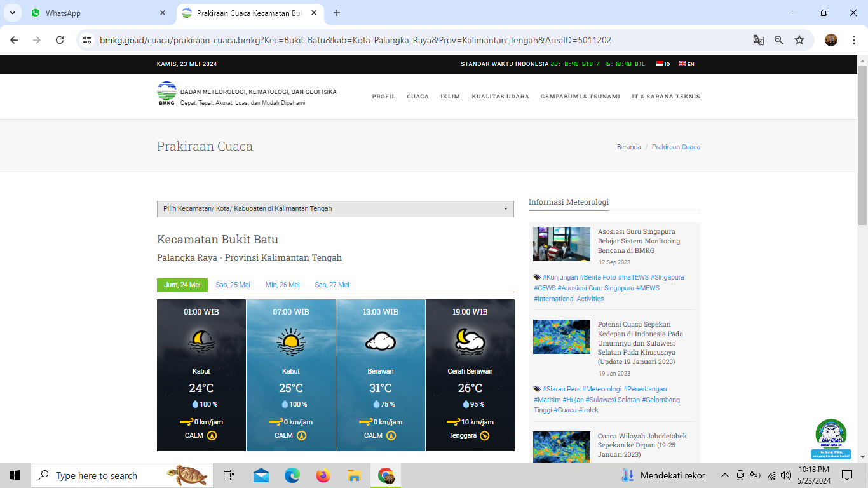
Task: Bookmark this page with star icon
Action: [799, 40]
